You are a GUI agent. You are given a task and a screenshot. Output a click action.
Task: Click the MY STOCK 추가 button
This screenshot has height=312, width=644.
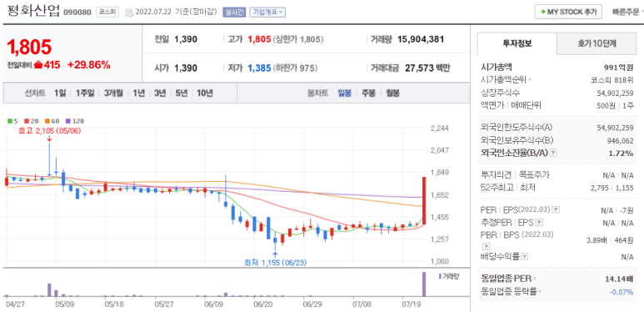tap(568, 12)
